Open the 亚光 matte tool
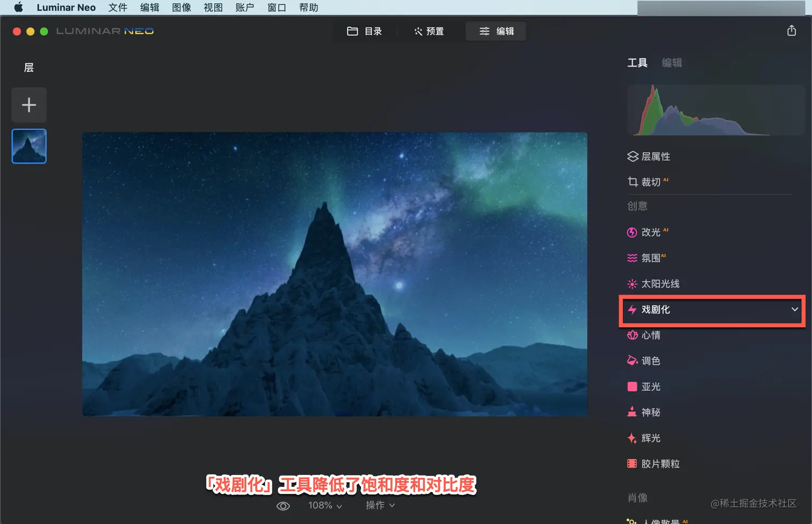The image size is (812, 524). pyautogui.click(x=644, y=386)
